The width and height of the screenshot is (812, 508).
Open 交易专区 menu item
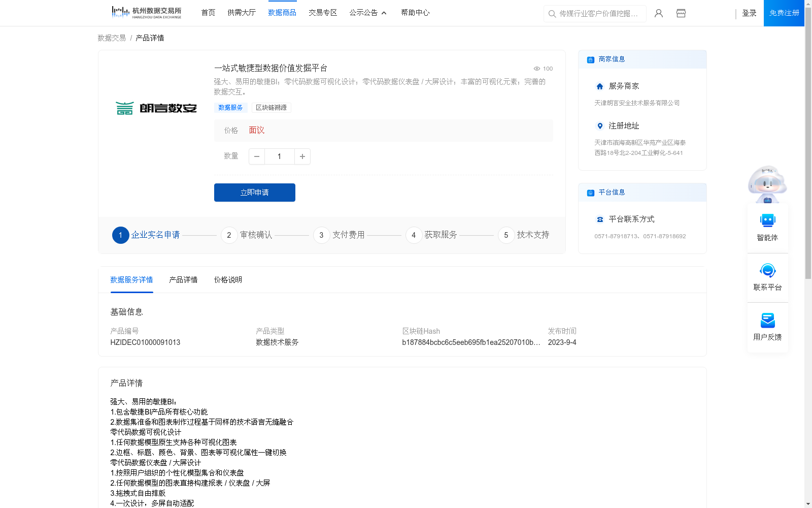pyautogui.click(x=323, y=13)
